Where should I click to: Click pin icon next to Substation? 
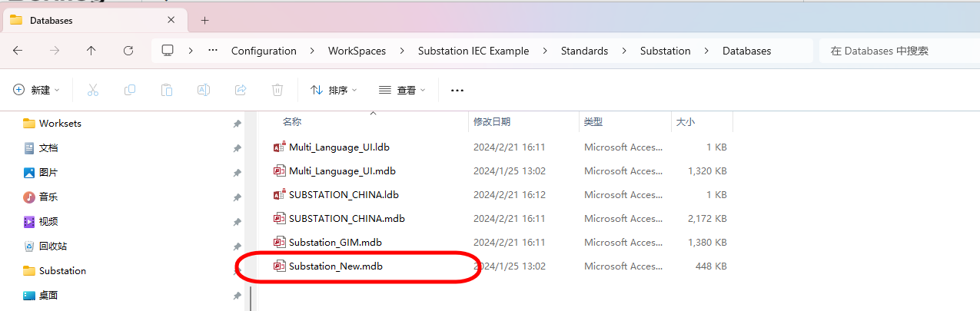click(237, 271)
